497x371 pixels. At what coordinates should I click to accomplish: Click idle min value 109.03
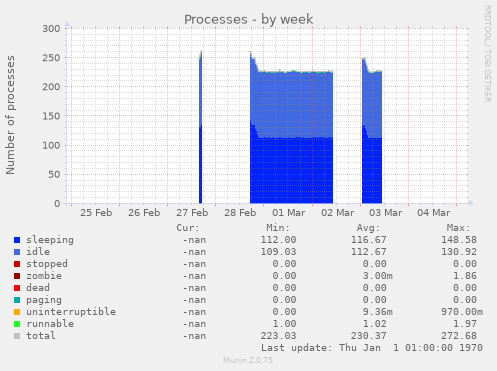coord(278,252)
